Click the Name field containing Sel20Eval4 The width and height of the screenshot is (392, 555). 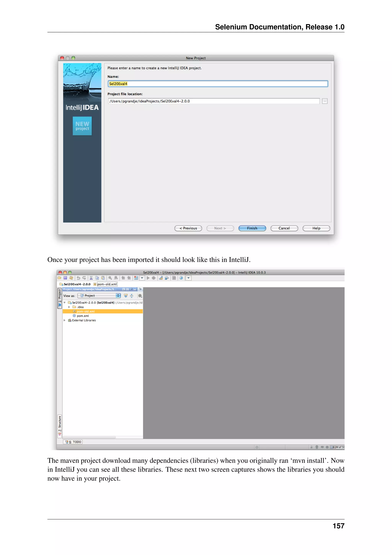tap(218, 84)
